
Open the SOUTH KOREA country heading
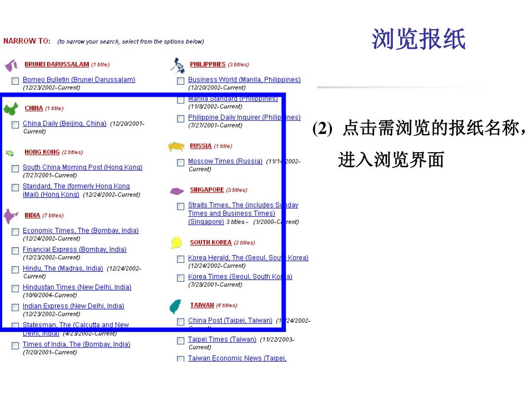211,242
